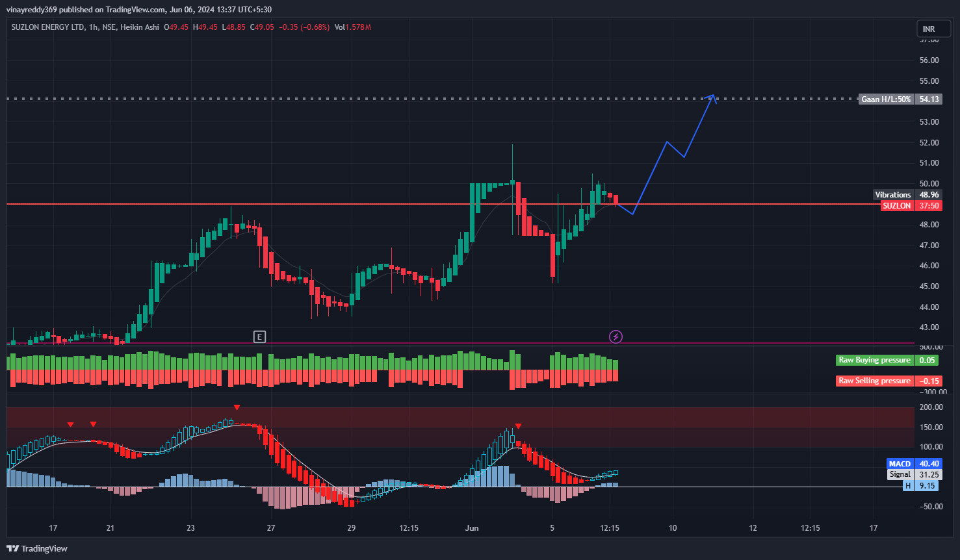Click the '27' date axis label
Image resolution: width=960 pixels, height=560 pixels.
tap(271, 528)
